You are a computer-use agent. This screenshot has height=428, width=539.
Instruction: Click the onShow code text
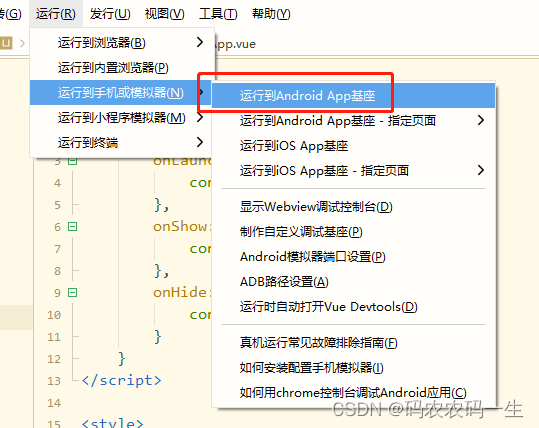pyautogui.click(x=180, y=227)
